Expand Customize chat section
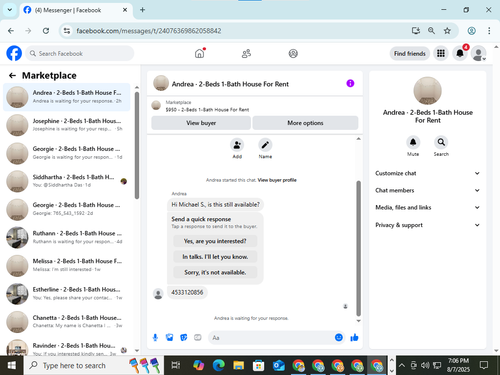The width and height of the screenshot is (500, 375). click(x=428, y=173)
